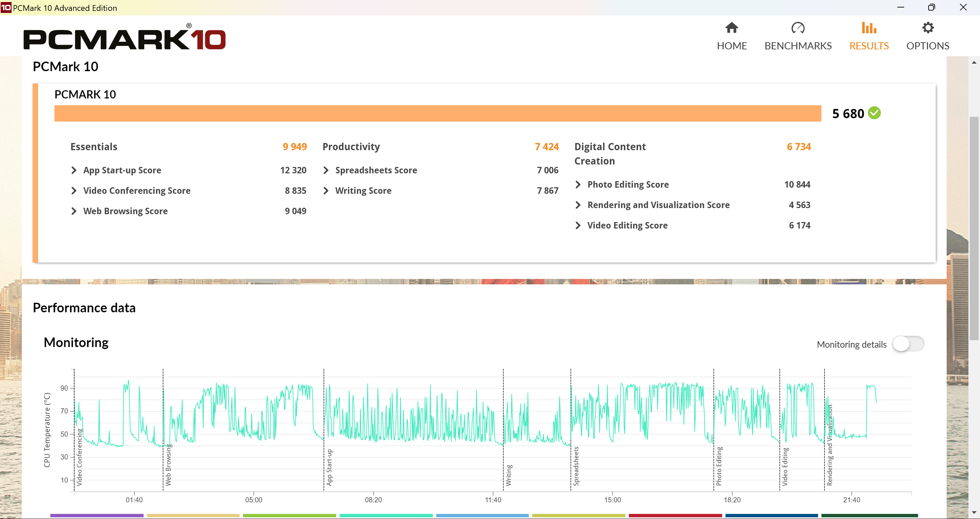Open the BENCHMARKS tab
Screen dimensions: 980x519
798,36
